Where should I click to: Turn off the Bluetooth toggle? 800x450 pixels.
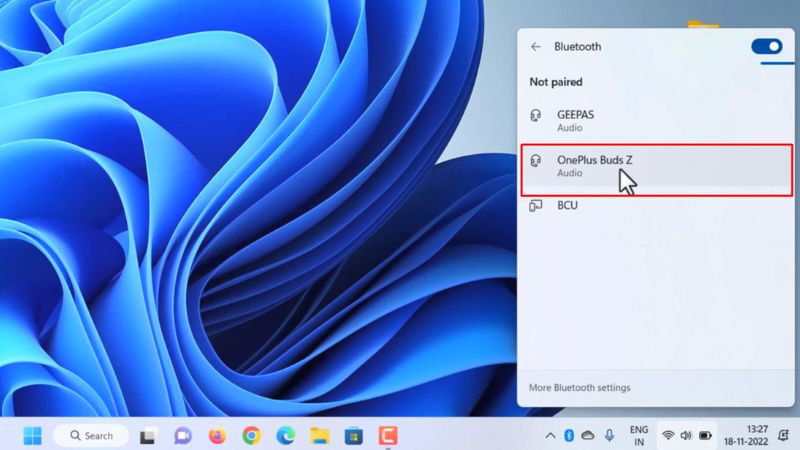tap(767, 46)
